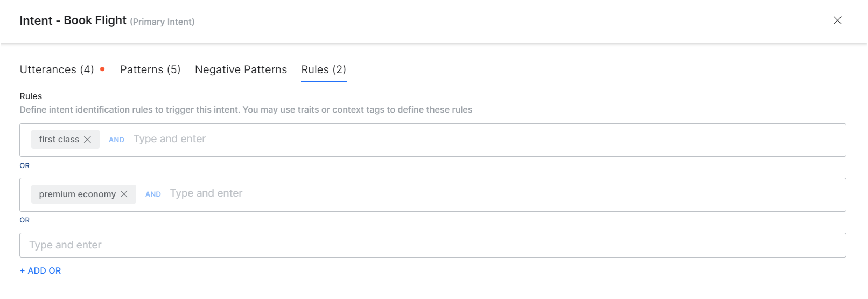The width and height of the screenshot is (868, 299).
Task: Click the '+ ADD OR' link
Action: (x=40, y=270)
